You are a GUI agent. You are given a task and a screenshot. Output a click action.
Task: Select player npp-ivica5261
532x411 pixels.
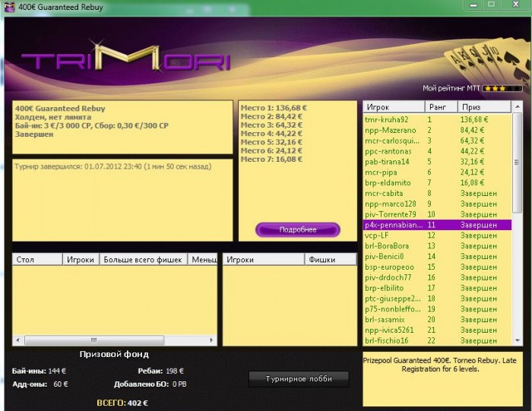(x=437, y=330)
